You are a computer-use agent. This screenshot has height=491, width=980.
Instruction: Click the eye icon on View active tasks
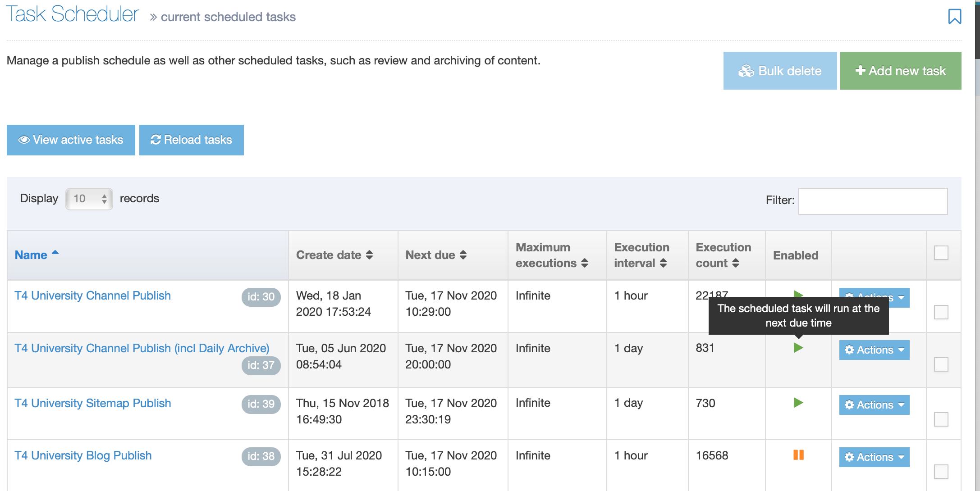(x=24, y=140)
